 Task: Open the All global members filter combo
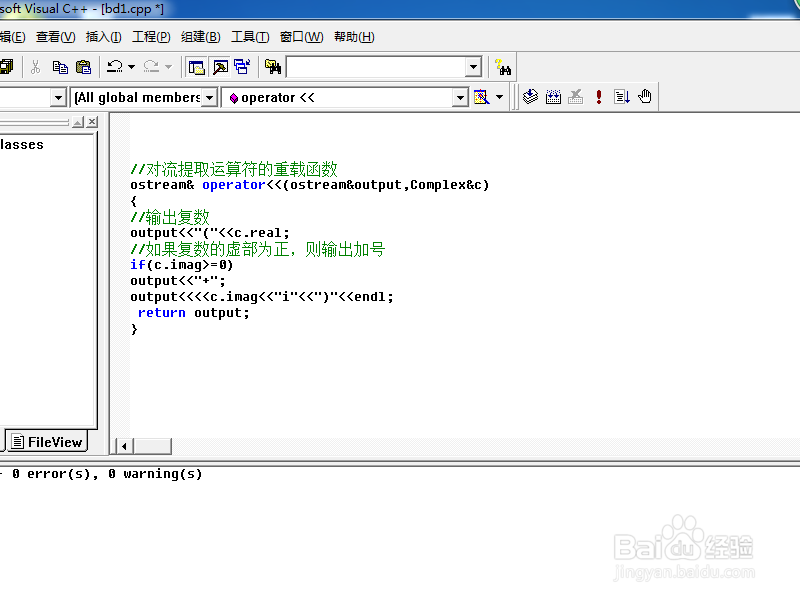pos(144,97)
